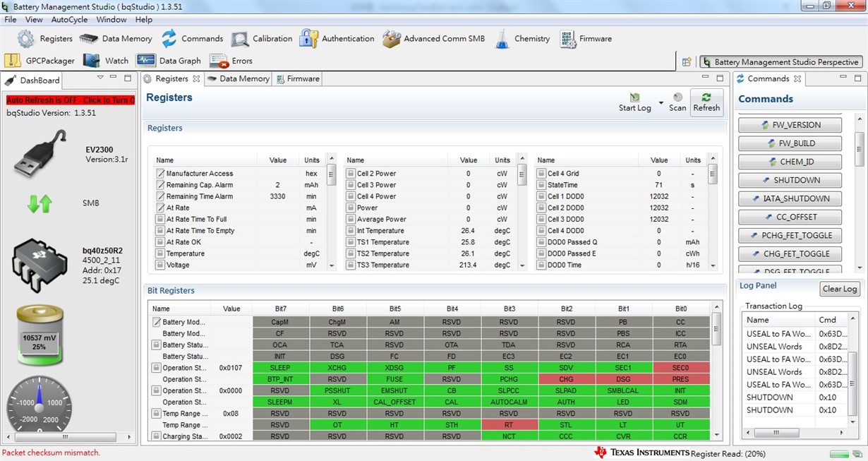Select the Remaining Time Alarm value 3330
The image size is (868, 461).
click(277, 196)
